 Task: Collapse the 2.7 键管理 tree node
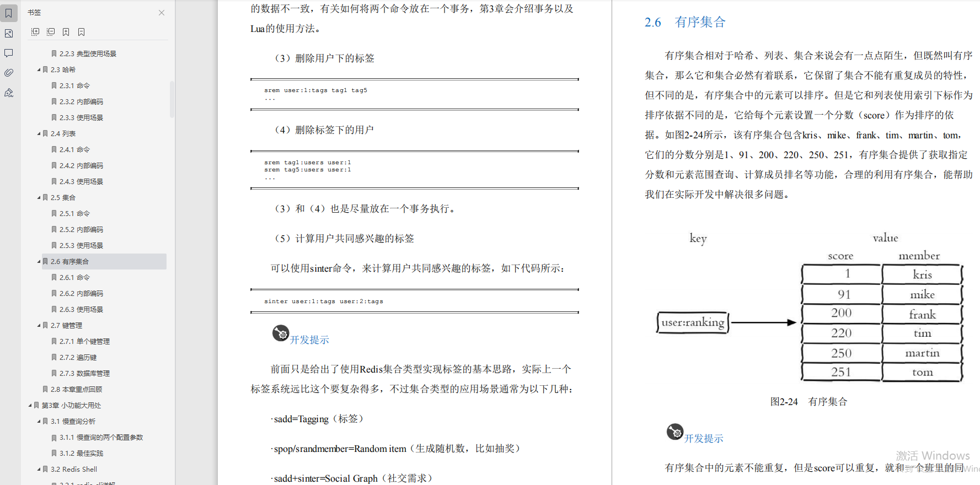click(x=39, y=326)
